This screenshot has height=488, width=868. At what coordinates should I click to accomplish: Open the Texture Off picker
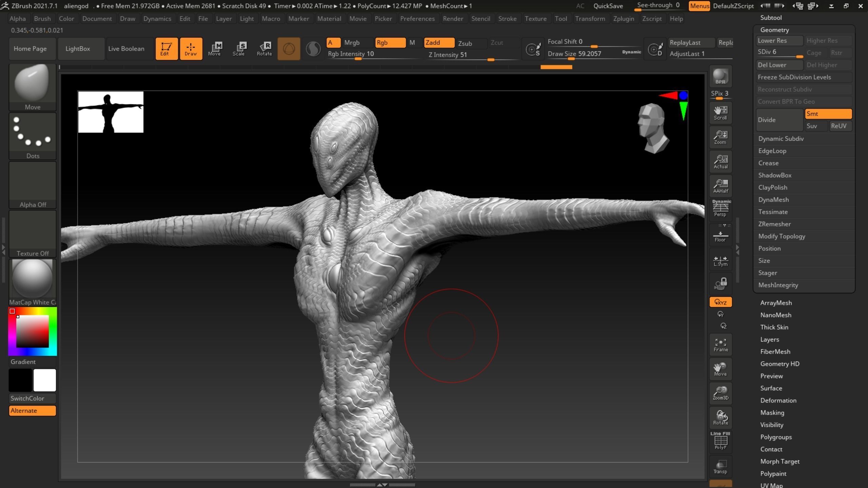coord(33,233)
